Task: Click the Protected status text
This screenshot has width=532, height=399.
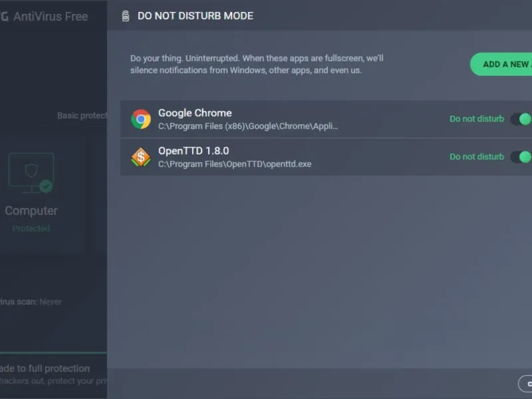Action: point(31,228)
